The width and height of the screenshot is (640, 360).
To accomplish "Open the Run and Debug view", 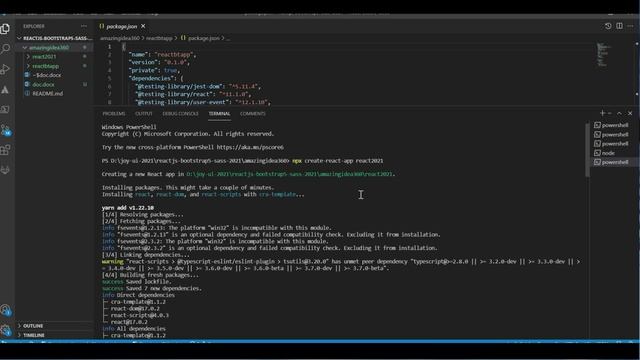I will tap(5, 69).
